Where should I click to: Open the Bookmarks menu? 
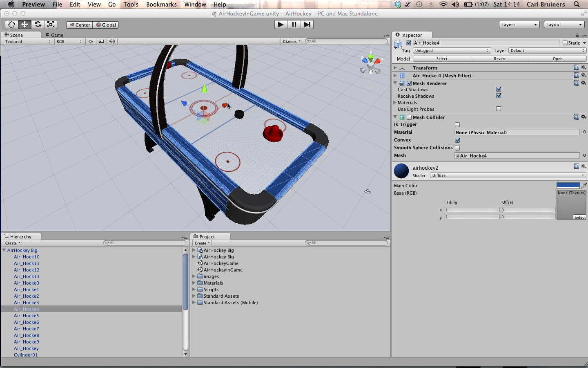click(161, 4)
